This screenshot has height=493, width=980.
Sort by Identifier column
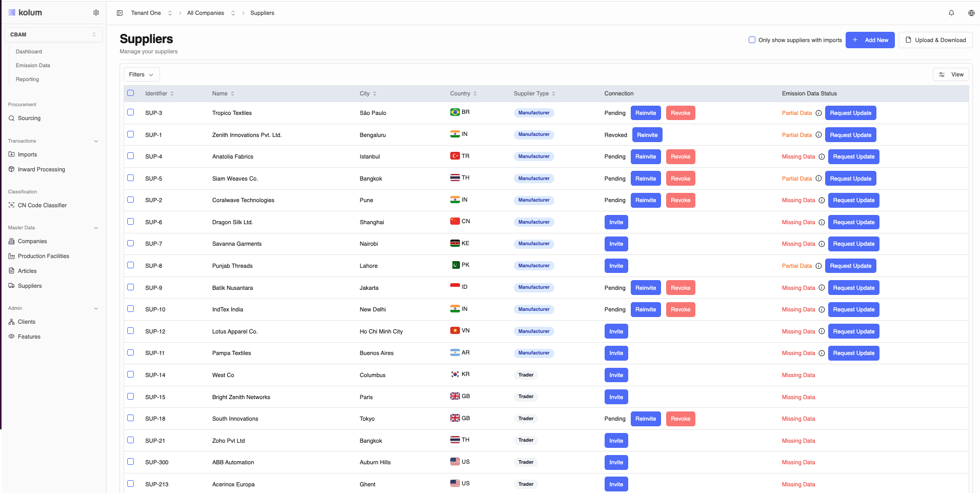(x=159, y=94)
